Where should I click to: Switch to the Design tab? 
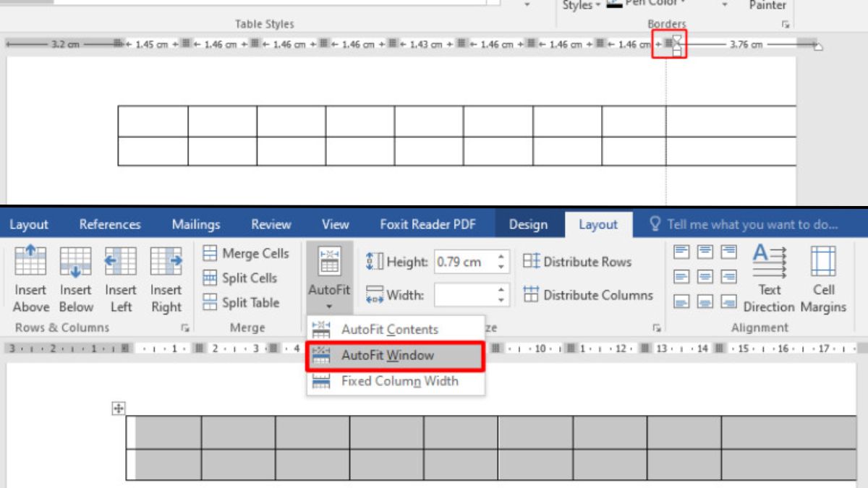point(528,225)
